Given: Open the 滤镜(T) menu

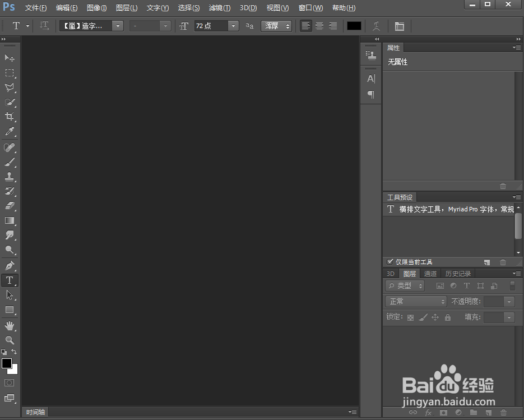Looking at the screenshot, I should point(220,8).
